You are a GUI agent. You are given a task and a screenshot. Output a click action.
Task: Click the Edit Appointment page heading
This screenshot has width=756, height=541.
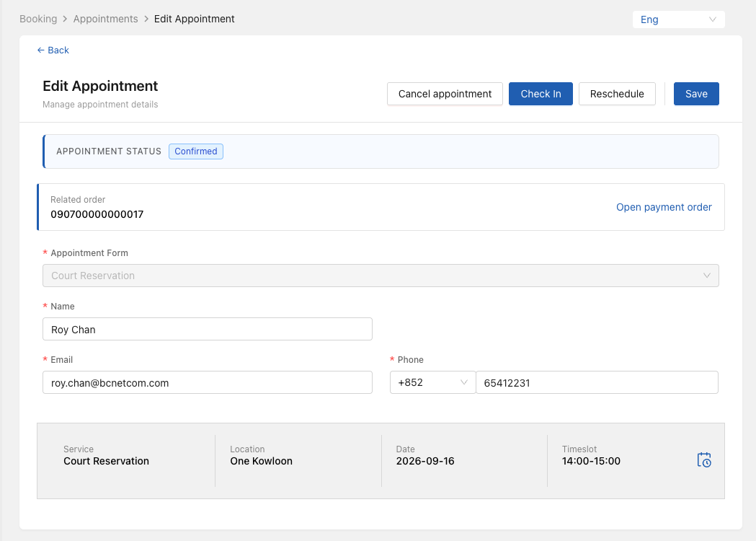point(100,86)
